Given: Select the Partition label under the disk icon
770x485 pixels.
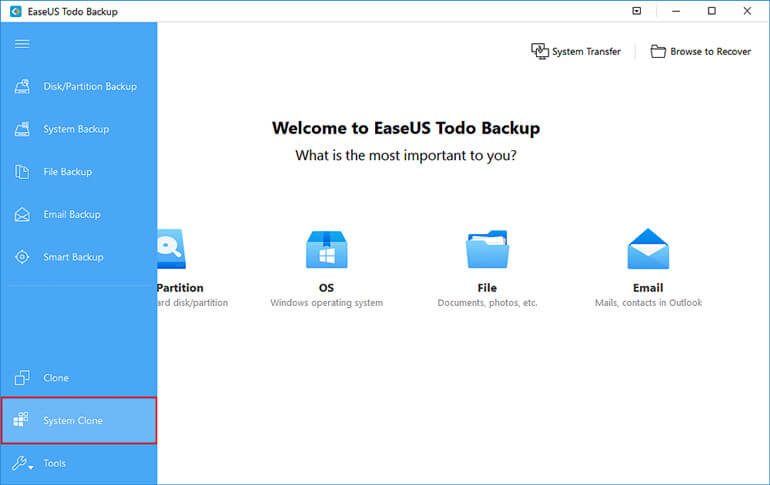Looking at the screenshot, I should tap(180, 288).
